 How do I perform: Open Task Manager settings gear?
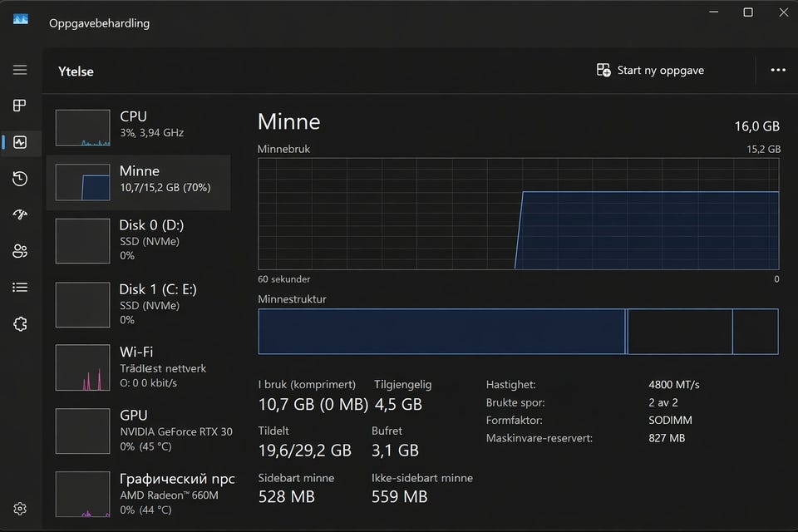click(x=20, y=509)
